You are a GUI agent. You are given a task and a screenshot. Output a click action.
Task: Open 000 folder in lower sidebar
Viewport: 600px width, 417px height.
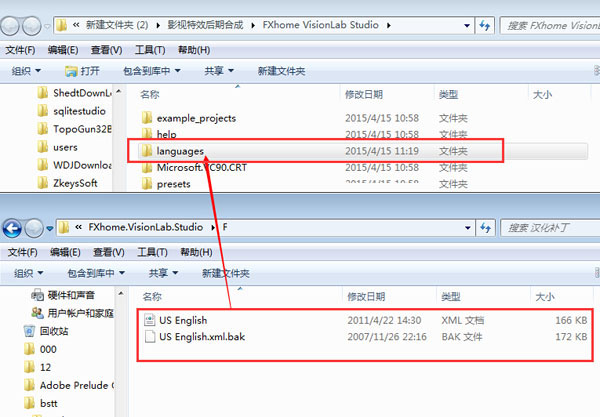click(x=40, y=349)
